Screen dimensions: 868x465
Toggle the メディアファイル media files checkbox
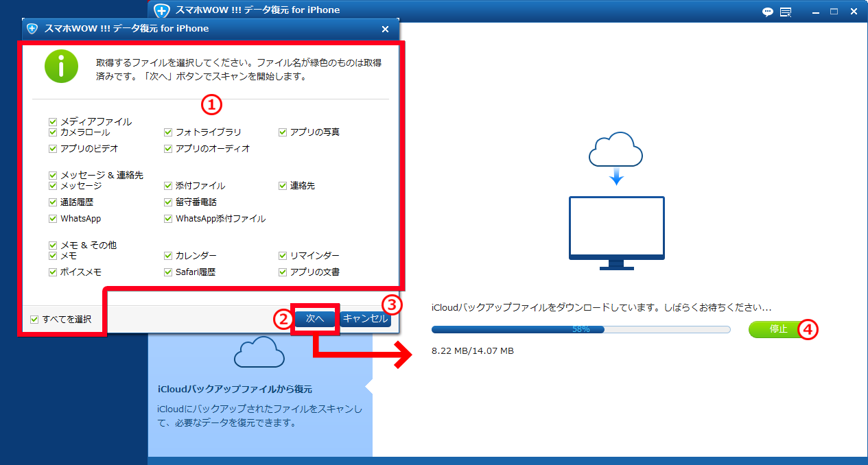pyautogui.click(x=53, y=121)
